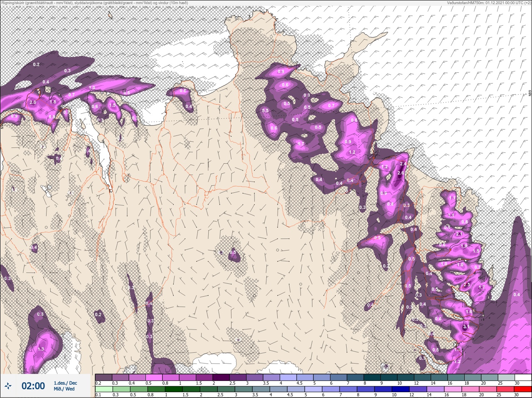This screenshot has height=398, width=532.
Task: Click the '1.des./ Dec' date label
Action: pyautogui.click(x=65, y=383)
